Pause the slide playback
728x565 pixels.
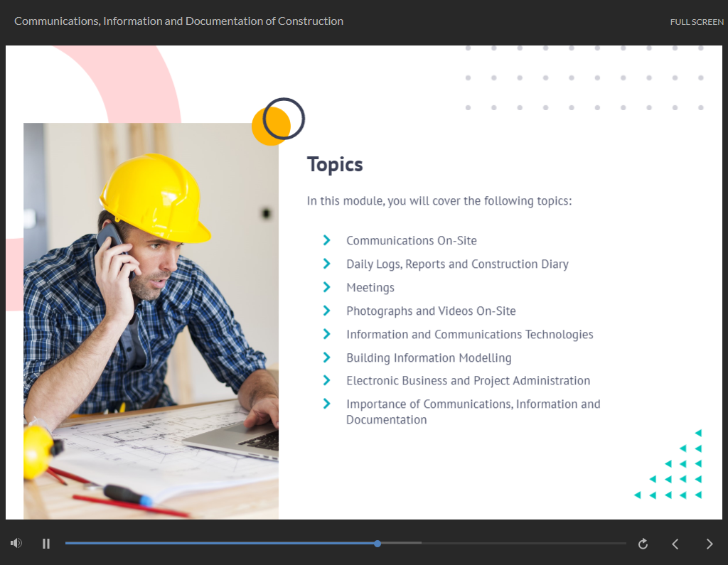tap(46, 544)
